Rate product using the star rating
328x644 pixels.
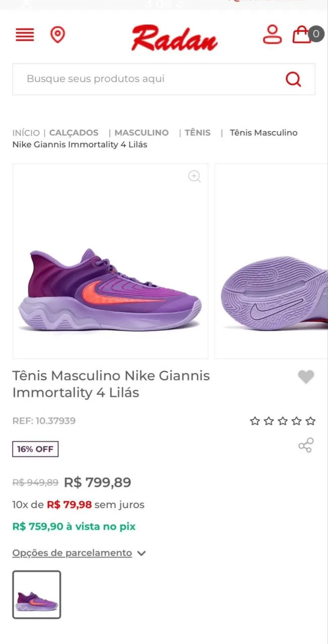(283, 421)
